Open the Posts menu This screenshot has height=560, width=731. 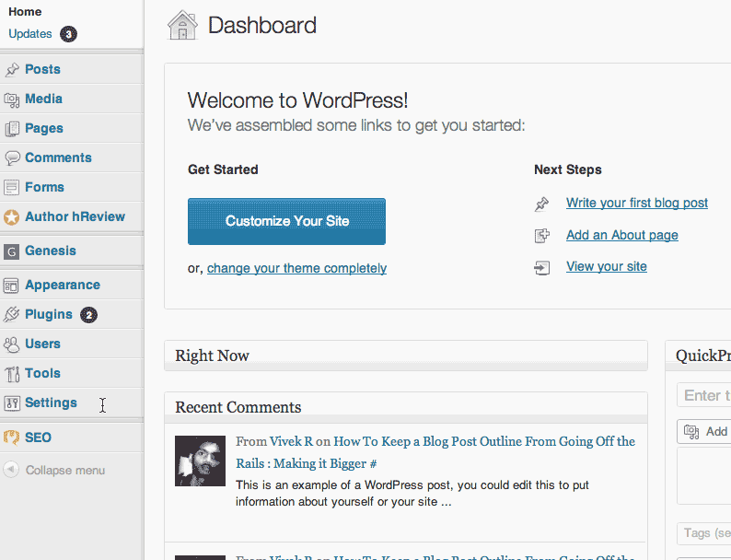click(43, 69)
